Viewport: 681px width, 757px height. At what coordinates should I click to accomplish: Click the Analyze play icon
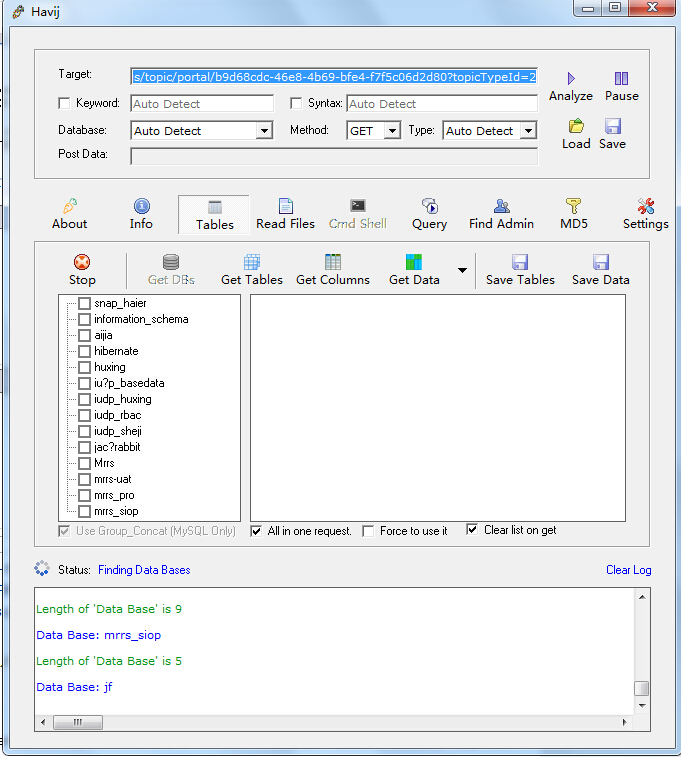click(x=571, y=79)
